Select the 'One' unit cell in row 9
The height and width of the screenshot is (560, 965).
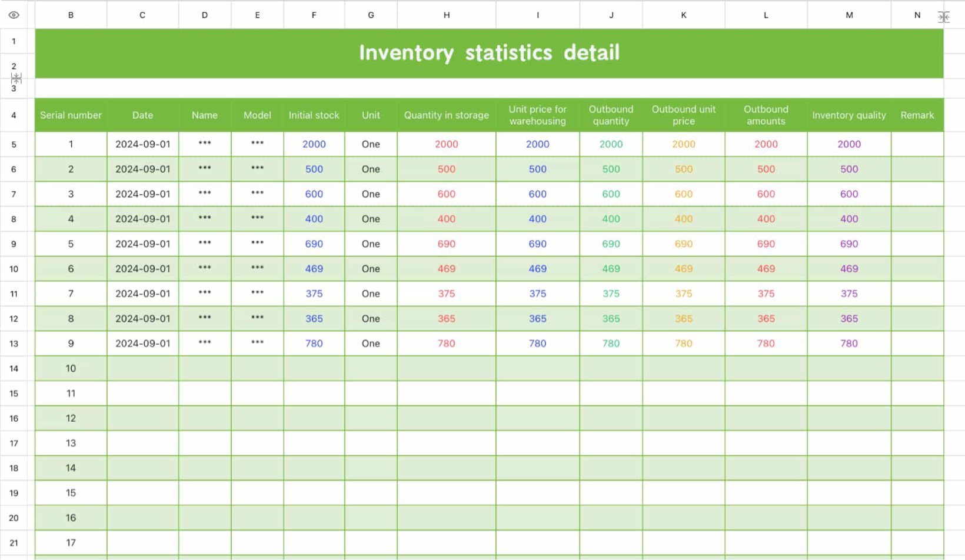(x=371, y=244)
